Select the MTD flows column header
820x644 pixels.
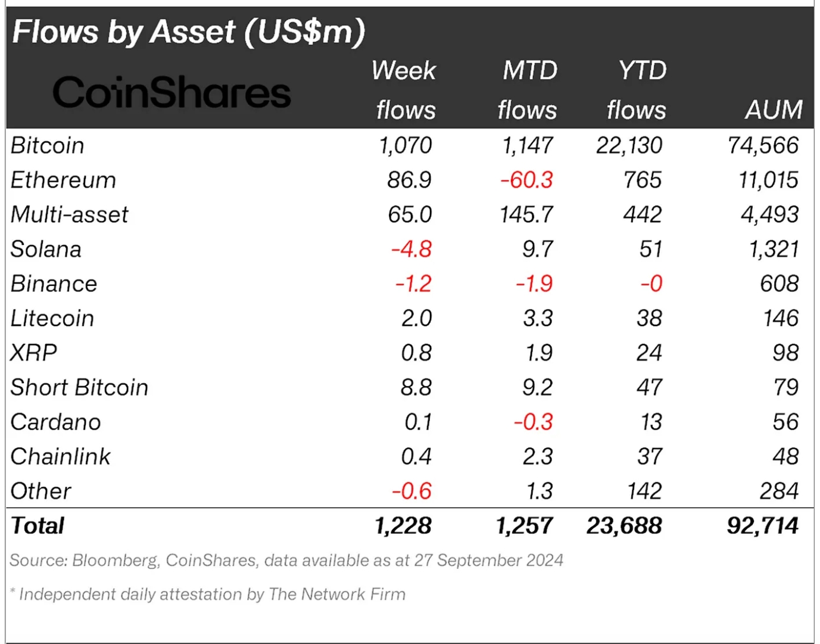pos(528,90)
